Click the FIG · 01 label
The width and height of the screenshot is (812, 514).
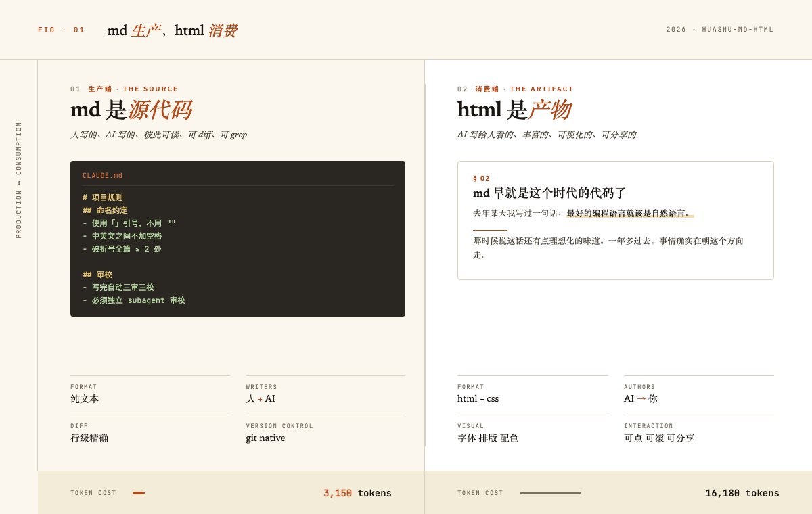click(x=62, y=30)
